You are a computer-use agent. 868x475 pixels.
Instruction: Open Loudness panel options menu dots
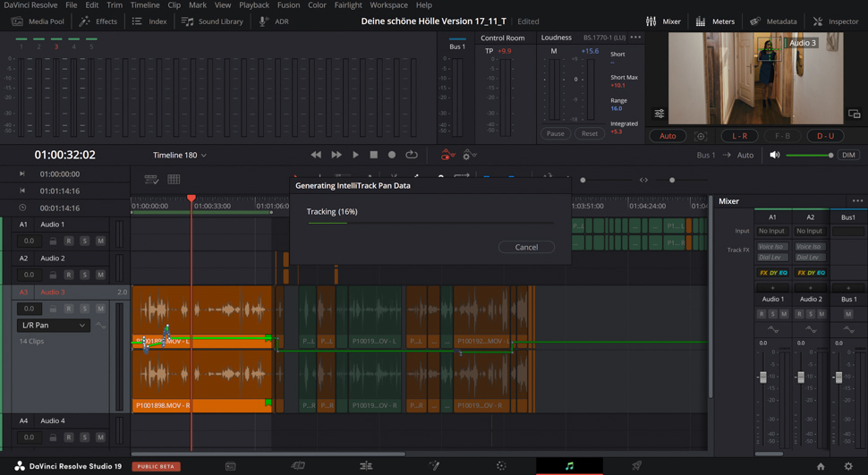pyautogui.click(x=635, y=38)
